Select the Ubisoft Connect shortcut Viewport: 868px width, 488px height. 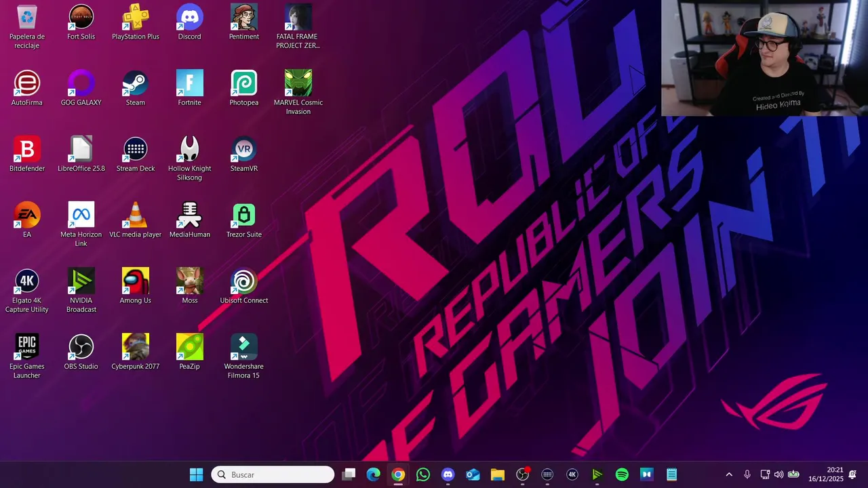(x=244, y=285)
